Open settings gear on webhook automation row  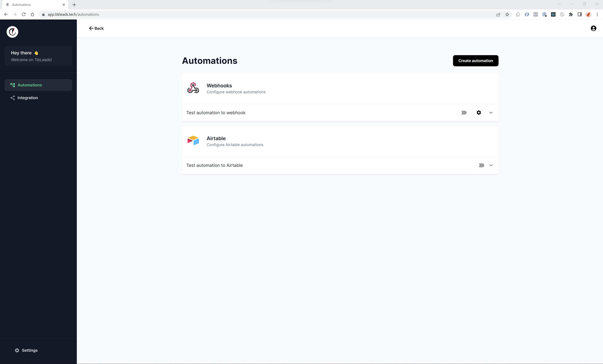(x=479, y=113)
